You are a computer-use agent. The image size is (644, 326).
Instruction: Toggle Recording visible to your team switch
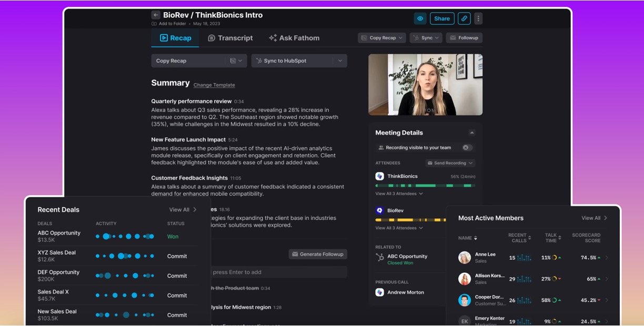pyautogui.click(x=467, y=148)
